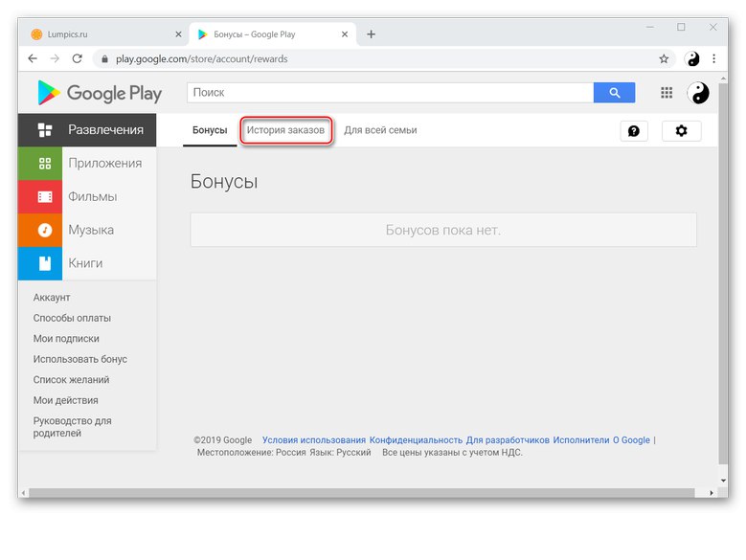Go back with the browser back arrow

click(x=33, y=59)
